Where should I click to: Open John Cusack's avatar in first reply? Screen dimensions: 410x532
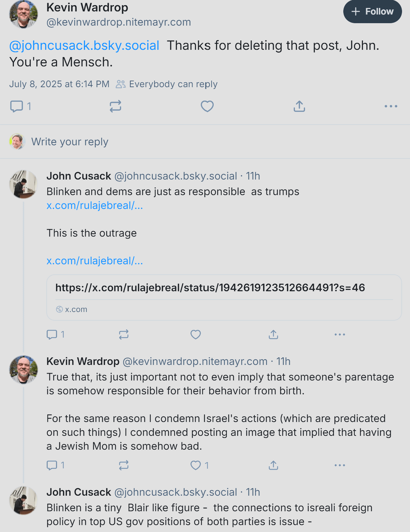tap(24, 184)
